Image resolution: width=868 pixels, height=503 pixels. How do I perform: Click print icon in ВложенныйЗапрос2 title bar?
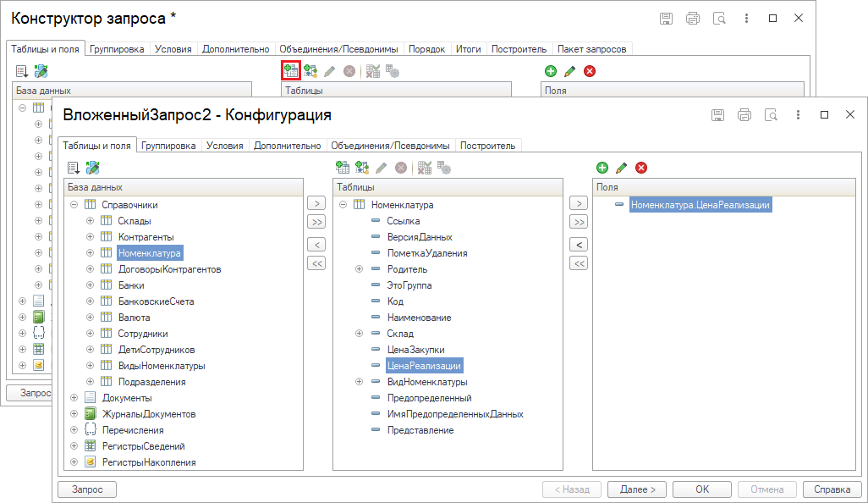coord(744,114)
